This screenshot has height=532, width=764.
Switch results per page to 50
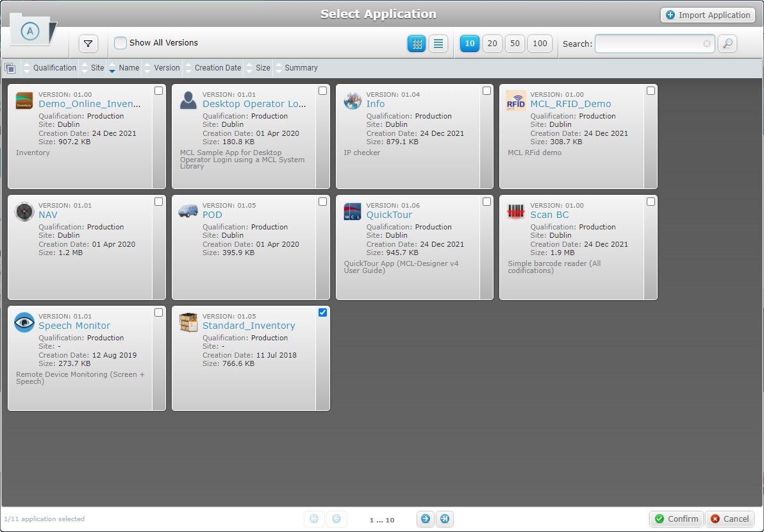pyautogui.click(x=516, y=44)
